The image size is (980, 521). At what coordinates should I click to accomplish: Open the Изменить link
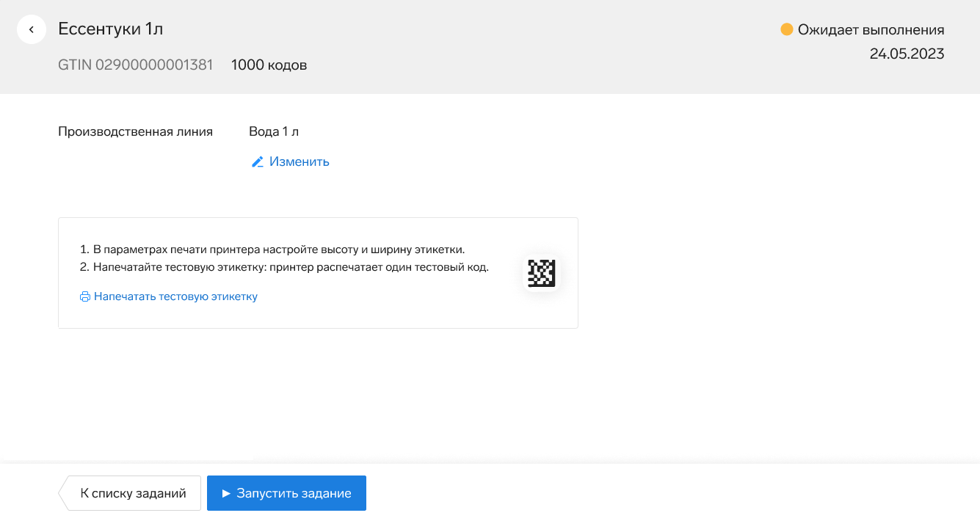[299, 161]
